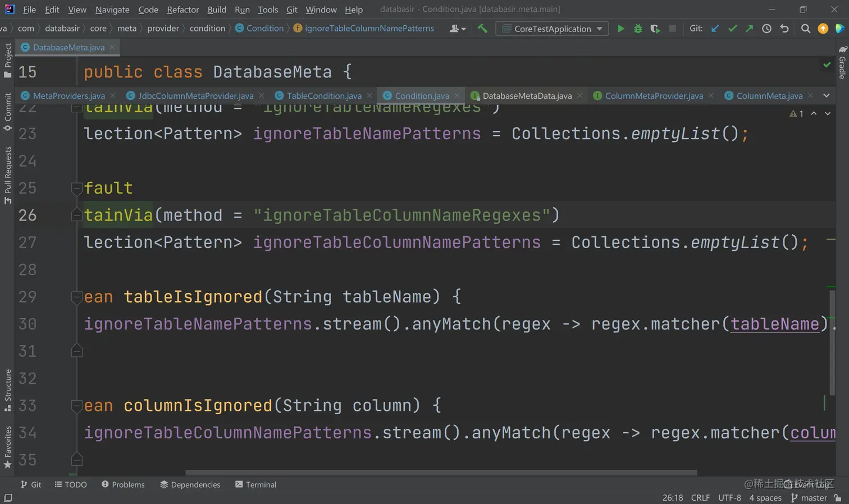
Task: Open the Terminal tool window
Action: (x=255, y=484)
